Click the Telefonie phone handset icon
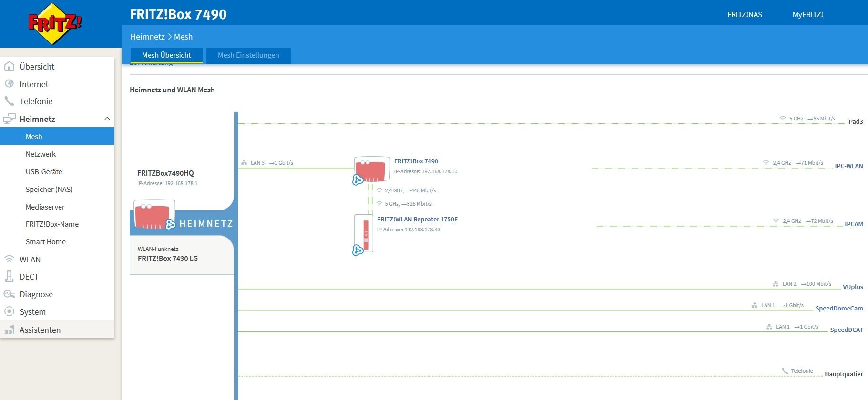 point(9,101)
